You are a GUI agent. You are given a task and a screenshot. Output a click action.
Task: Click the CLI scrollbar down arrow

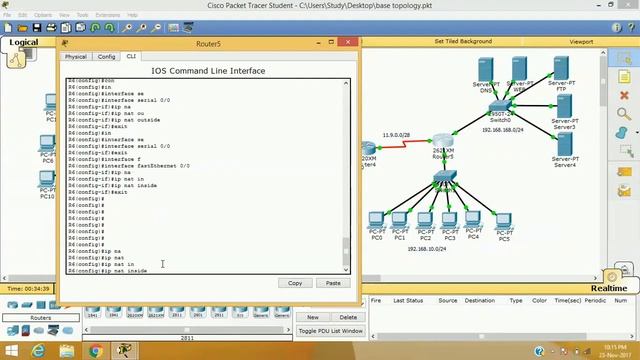[346, 270]
